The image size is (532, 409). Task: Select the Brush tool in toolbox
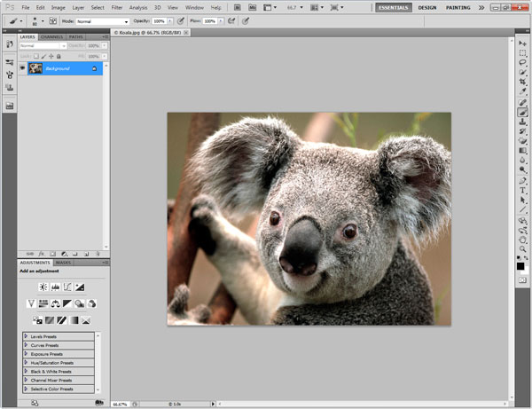[x=523, y=112]
